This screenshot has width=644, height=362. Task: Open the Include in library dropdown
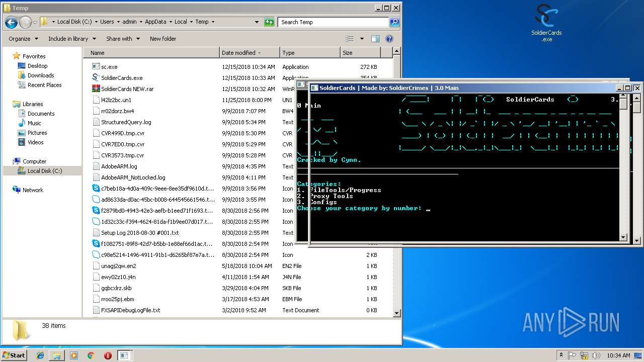pyautogui.click(x=71, y=39)
